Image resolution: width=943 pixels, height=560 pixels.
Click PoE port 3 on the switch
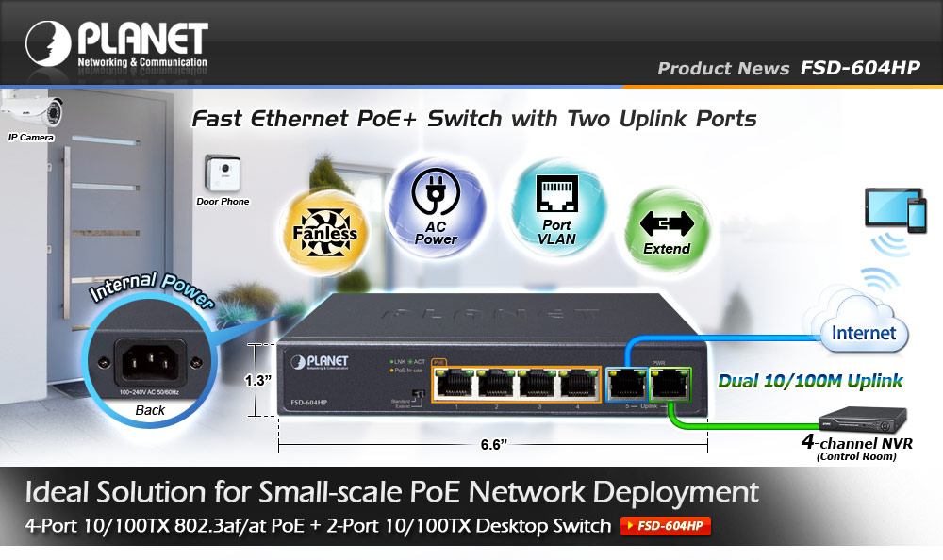(538, 385)
